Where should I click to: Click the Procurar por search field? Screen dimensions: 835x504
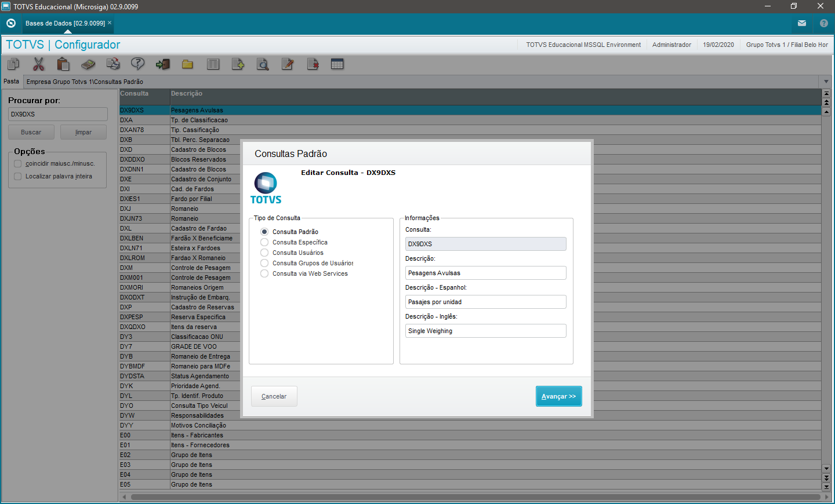(x=58, y=114)
